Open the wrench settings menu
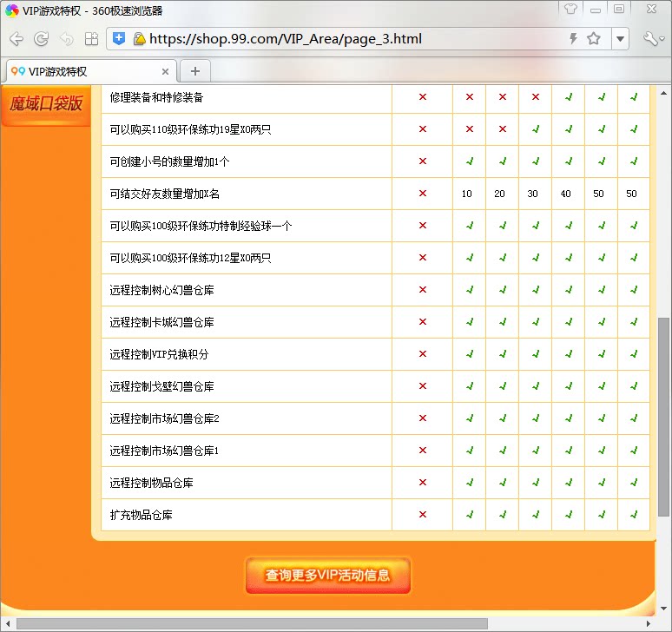 [653, 39]
